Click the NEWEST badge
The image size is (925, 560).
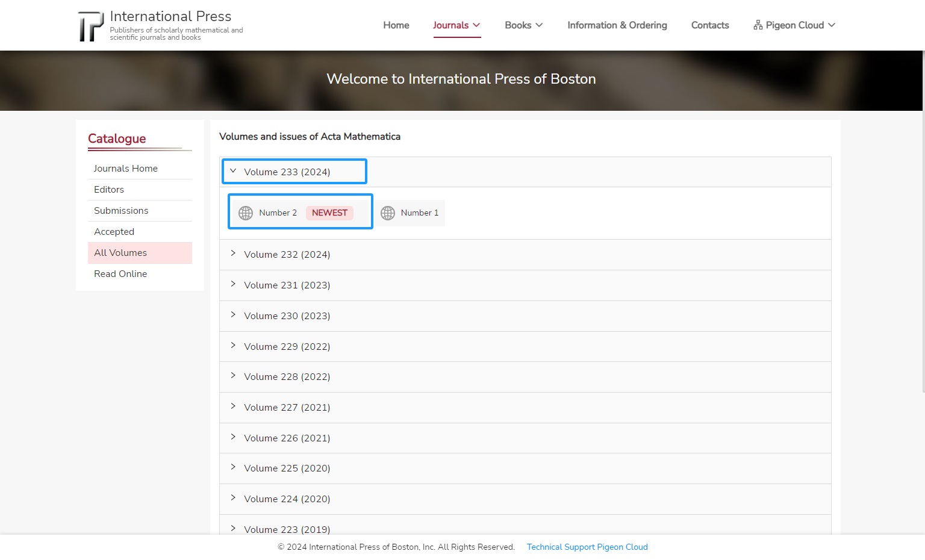329,213
